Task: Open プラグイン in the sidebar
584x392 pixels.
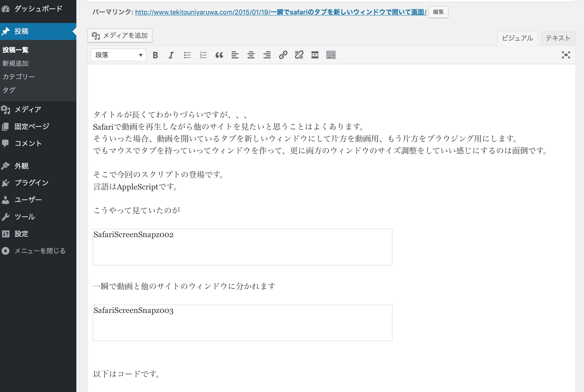Action: (x=38, y=183)
